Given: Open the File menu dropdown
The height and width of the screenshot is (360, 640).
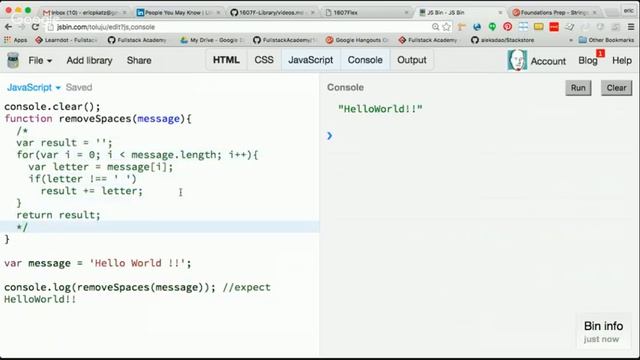Looking at the screenshot, I should (x=40, y=60).
